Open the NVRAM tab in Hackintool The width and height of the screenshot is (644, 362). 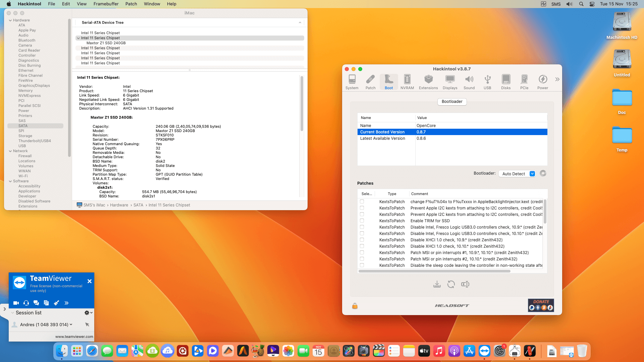[407, 82]
